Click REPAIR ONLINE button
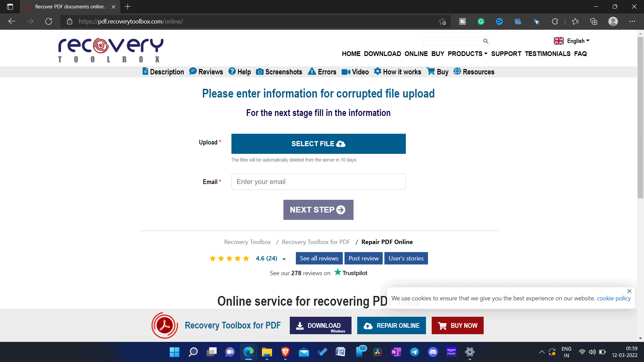 click(391, 325)
